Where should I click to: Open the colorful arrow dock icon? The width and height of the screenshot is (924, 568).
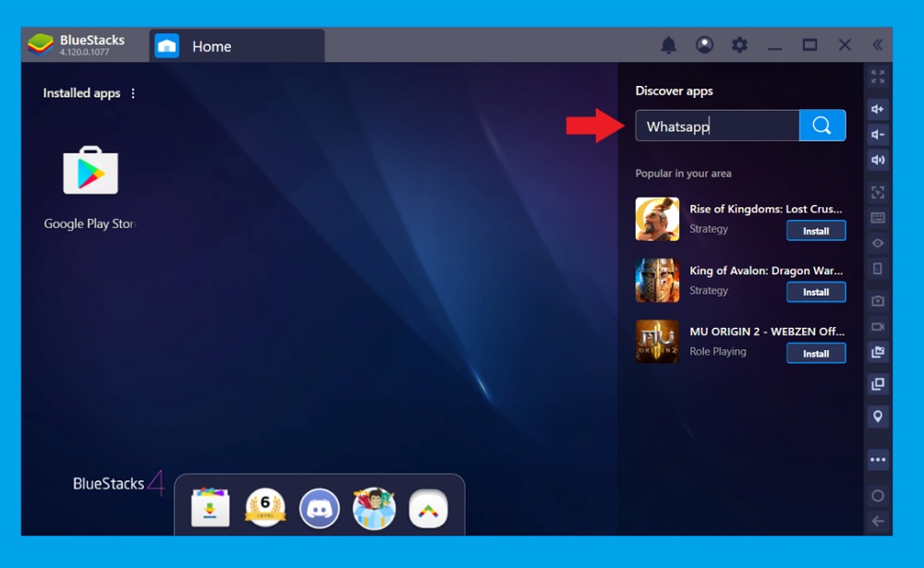(x=429, y=509)
